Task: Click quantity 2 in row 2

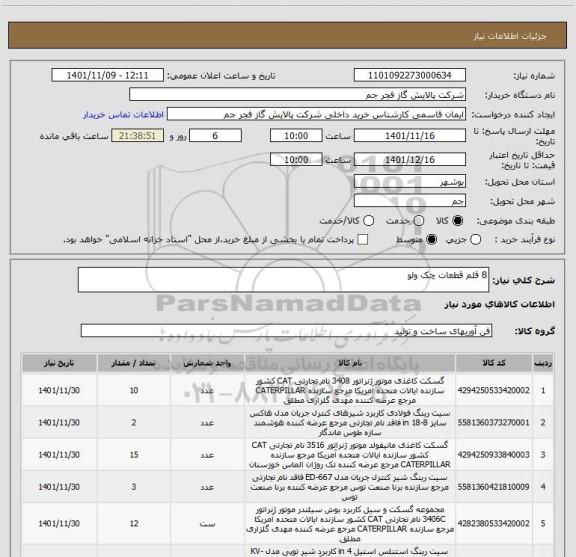Action: coord(134,423)
